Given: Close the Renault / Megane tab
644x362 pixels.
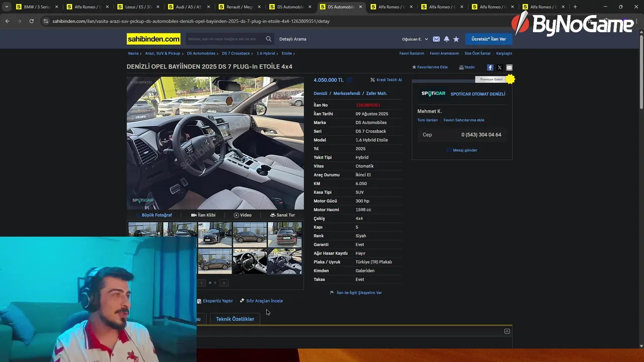Looking at the screenshot, I should coord(259,7).
